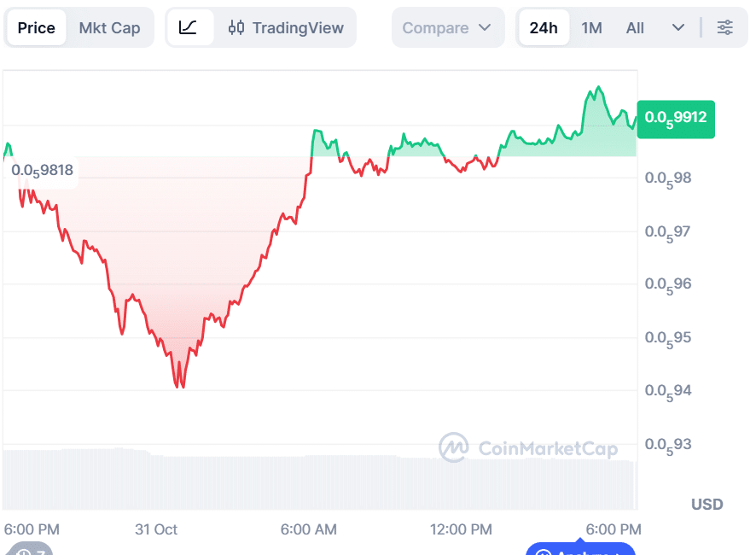Select the 24h time range

(544, 28)
